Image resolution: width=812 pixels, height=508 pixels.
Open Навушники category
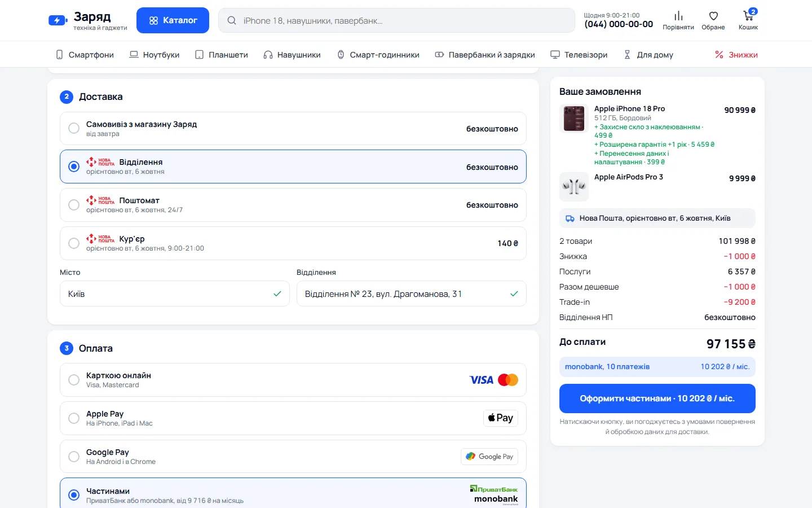292,55
